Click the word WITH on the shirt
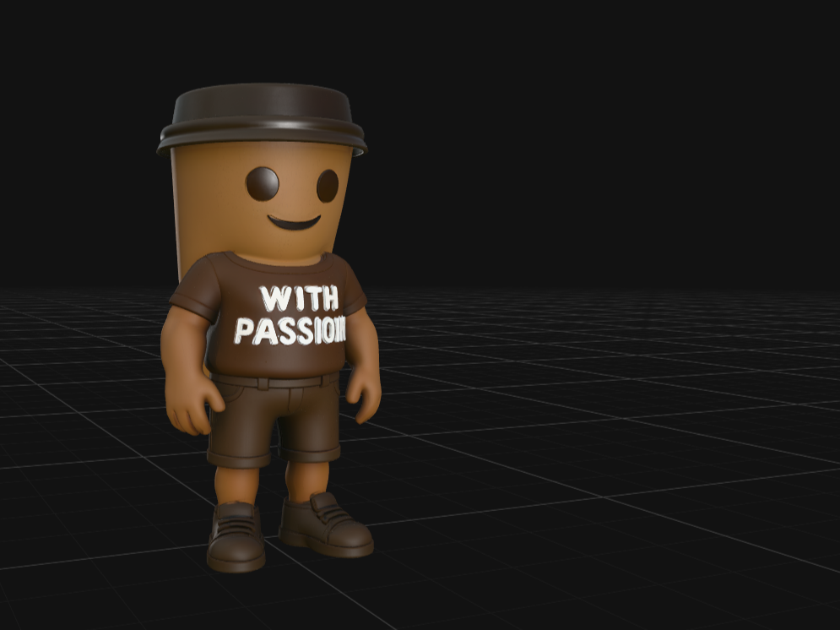 pos(300,298)
